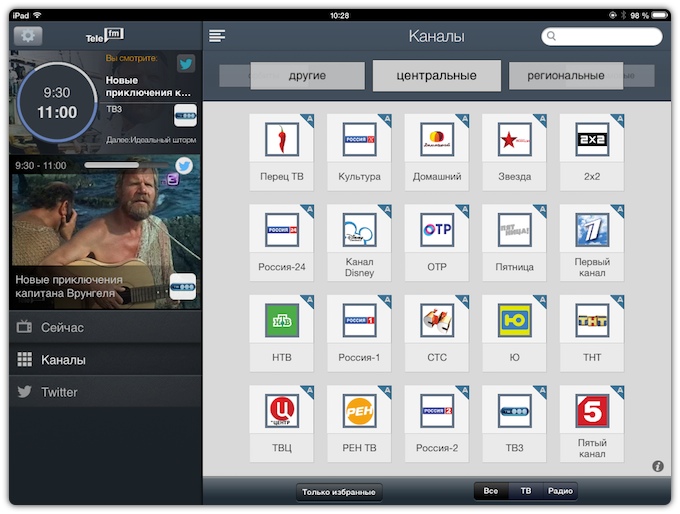Open the Пятница channel
Screen dimensions: 680x514
click(514, 242)
